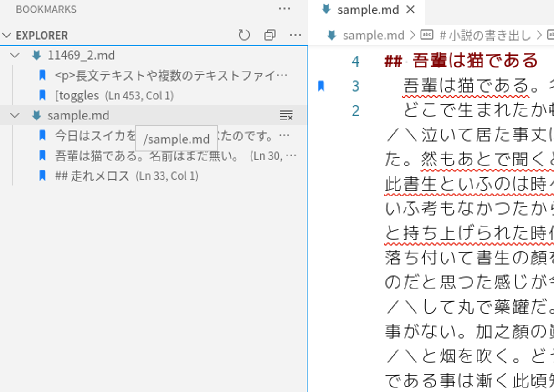Image resolution: width=554 pixels, height=392 pixels.
Task: Click the bookmark marker in editor gutter line 3
Action: click(321, 86)
